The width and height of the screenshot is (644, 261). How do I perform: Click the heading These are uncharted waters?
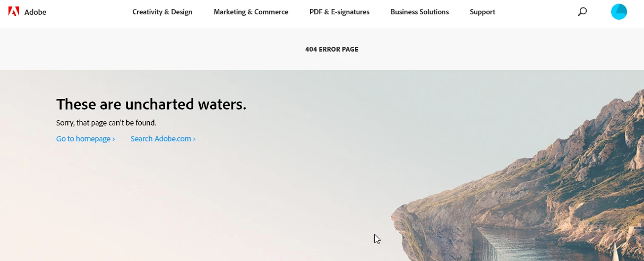tap(151, 104)
